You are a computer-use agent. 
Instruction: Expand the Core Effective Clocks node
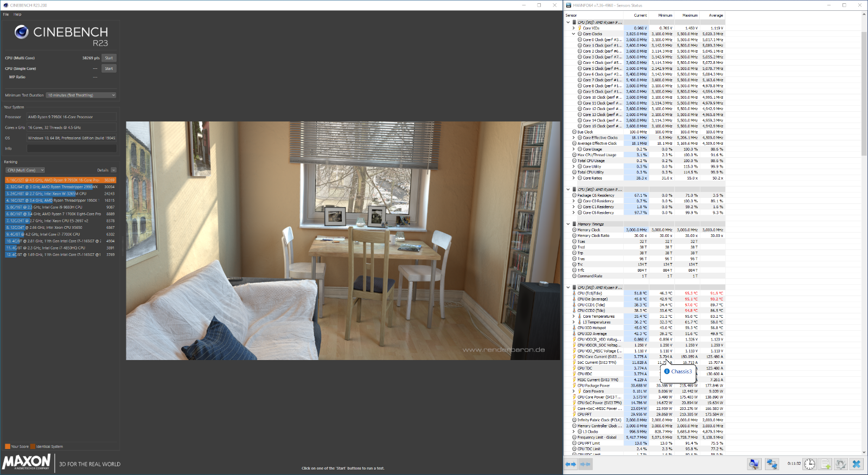point(573,138)
